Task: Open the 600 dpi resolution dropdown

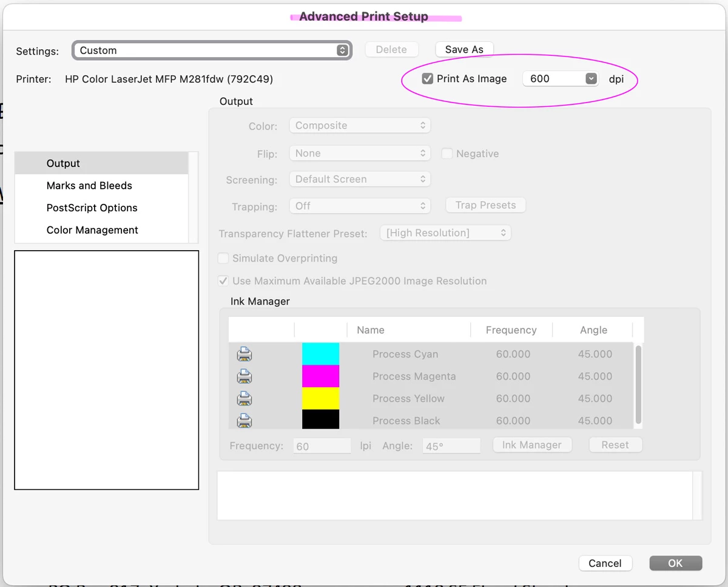Action: (561, 78)
